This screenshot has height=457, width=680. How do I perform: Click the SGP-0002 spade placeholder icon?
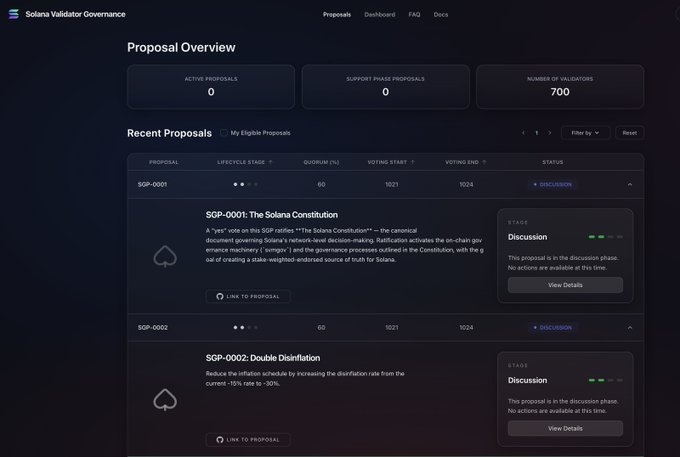click(x=165, y=399)
